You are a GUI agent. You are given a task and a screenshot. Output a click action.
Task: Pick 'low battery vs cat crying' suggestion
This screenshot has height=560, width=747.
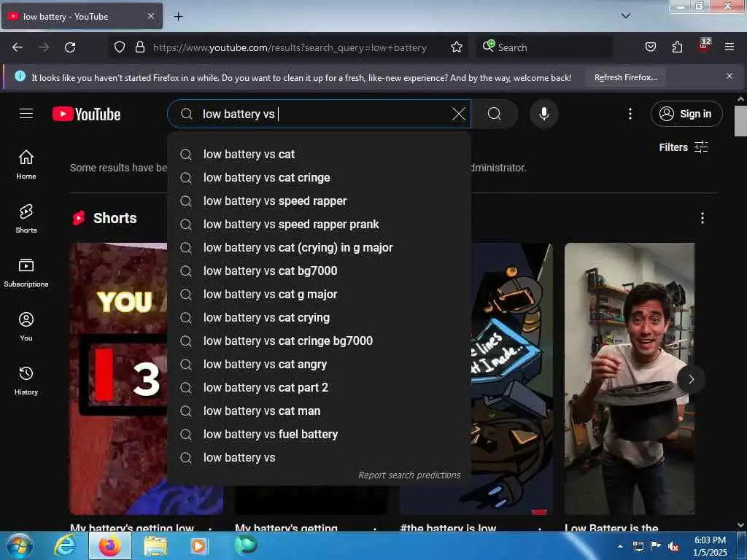[319, 318]
